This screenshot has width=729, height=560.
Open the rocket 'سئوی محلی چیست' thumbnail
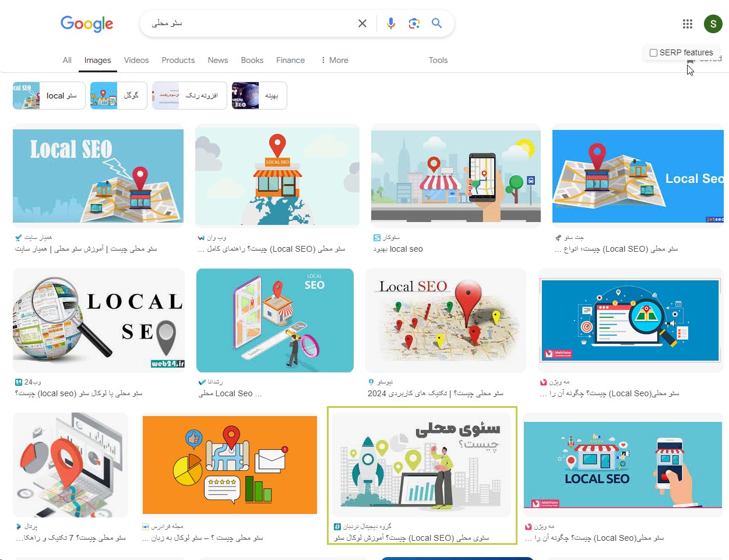(421, 465)
